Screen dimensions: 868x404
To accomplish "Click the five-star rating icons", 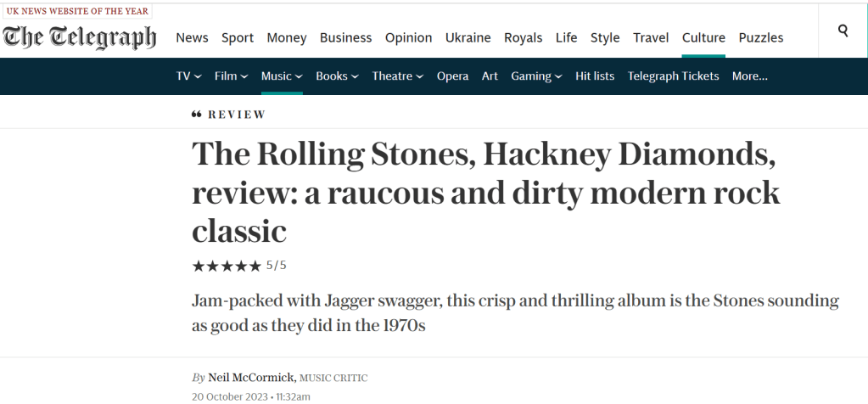I will coord(227,266).
